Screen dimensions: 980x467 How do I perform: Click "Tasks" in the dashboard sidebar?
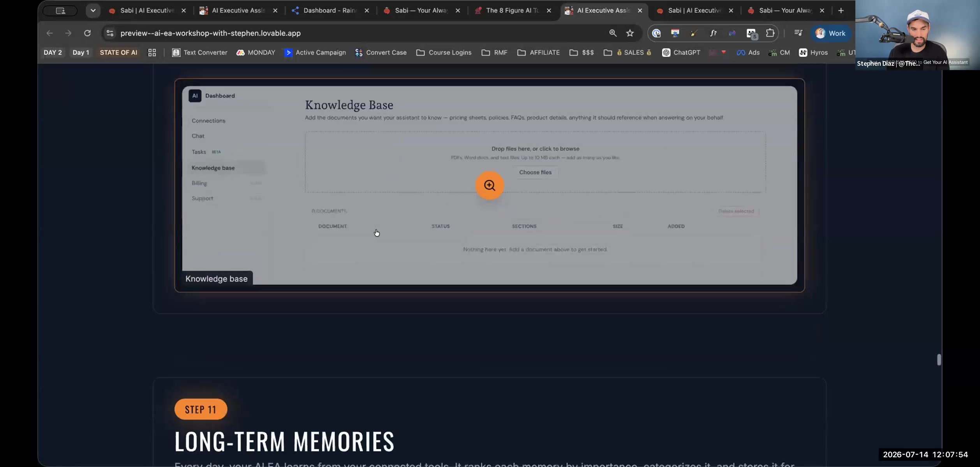coord(199,152)
